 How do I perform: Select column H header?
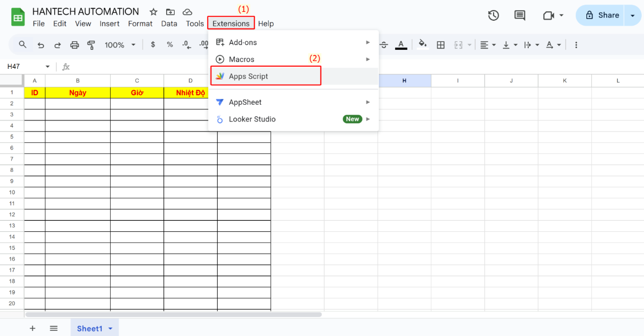coord(404,81)
